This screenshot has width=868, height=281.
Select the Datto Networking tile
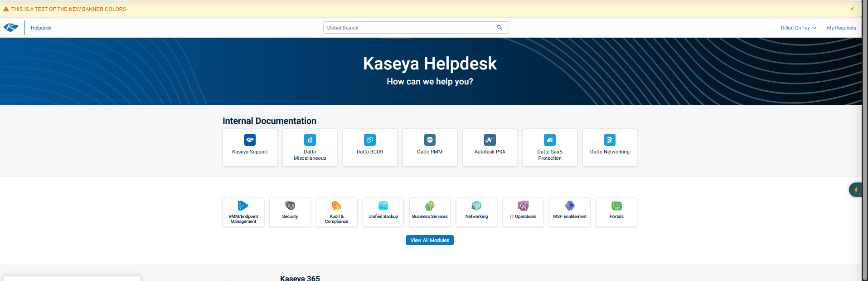pos(610,148)
